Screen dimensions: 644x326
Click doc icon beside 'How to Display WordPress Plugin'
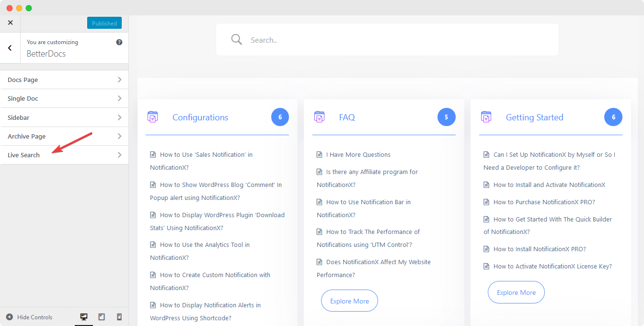(x=153, y=215)
